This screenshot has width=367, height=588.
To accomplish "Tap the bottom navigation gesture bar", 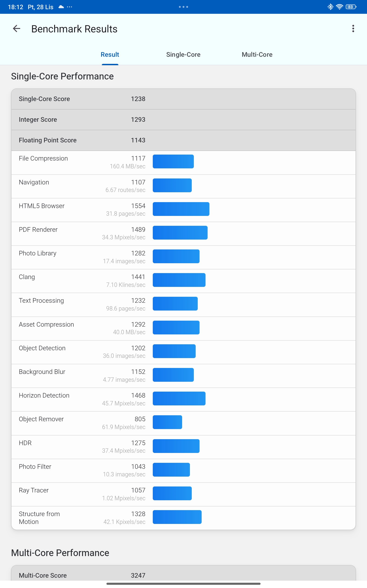I will (x=183, y=583).
